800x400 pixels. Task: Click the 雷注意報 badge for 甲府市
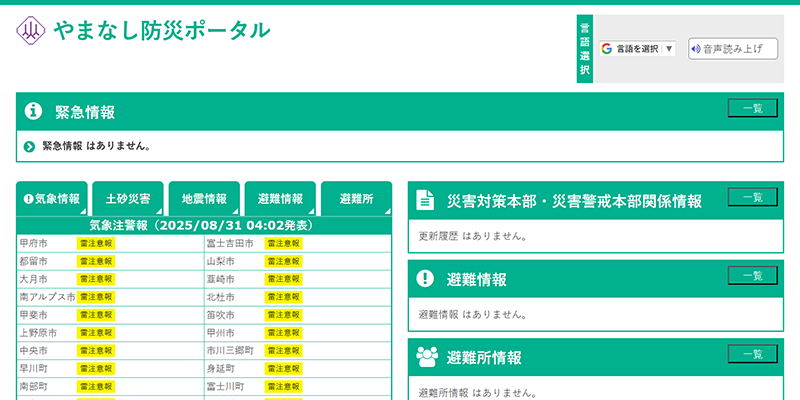[x=96, y=243]
